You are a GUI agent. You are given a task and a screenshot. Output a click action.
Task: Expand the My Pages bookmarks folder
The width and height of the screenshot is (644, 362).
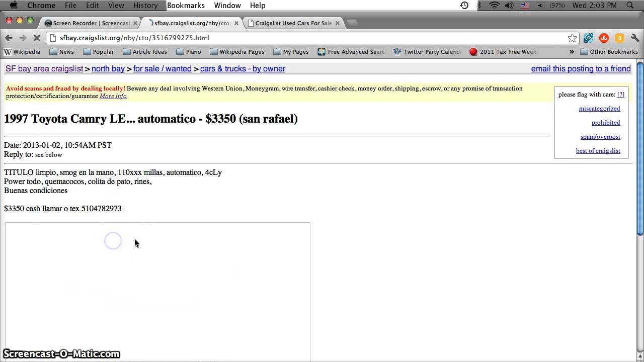coord(291,52)
